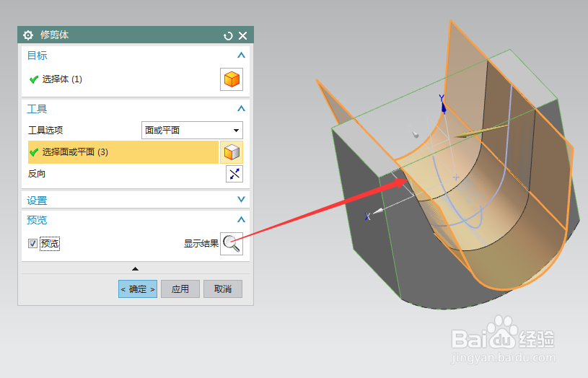Click the X axis handle in viewport
Image resolution: width=588 pixels, height=378 pixels.
378,211
